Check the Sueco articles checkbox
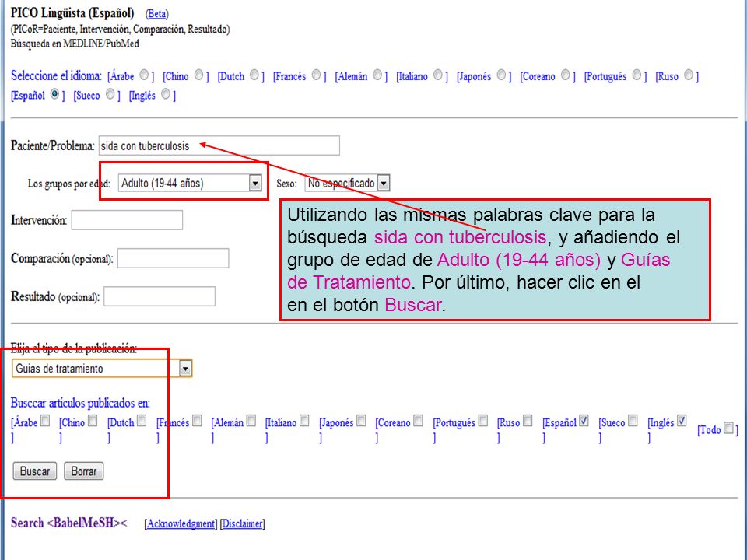This screenshot has width=747, height=560. click(633, 421)
